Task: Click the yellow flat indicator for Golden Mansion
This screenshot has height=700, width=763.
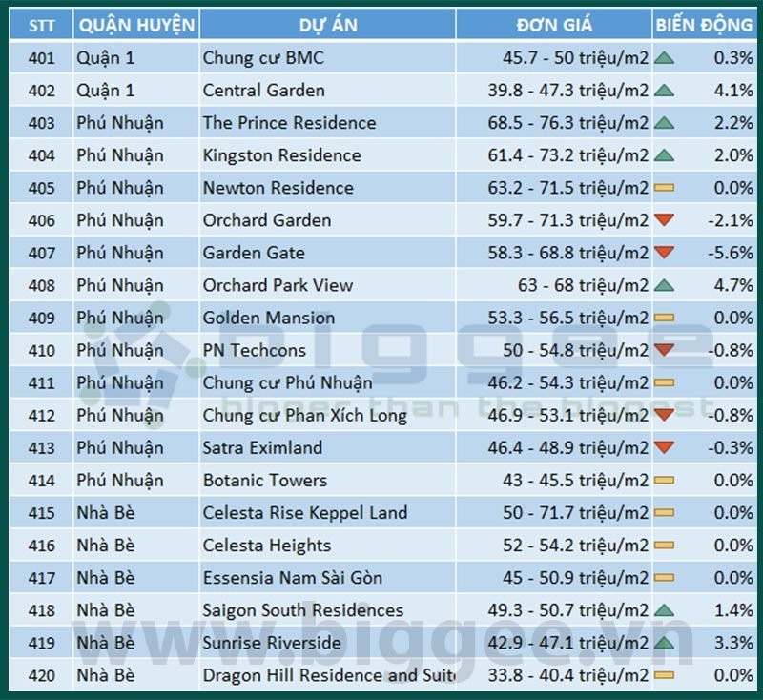Action: (664, 319)
